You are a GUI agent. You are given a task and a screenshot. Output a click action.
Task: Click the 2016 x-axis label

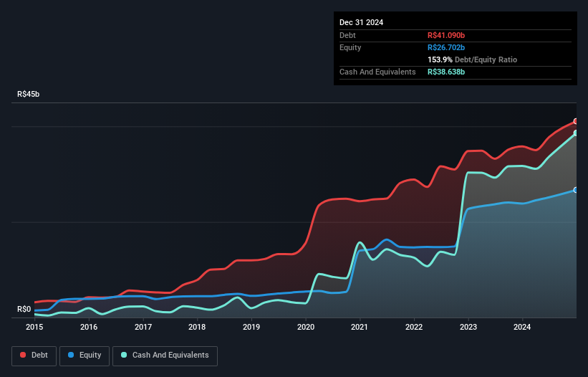click(x=89, y=327)
